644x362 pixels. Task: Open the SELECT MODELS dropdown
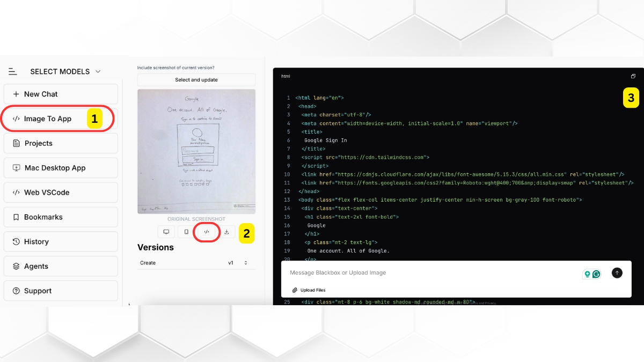(65, 71)
